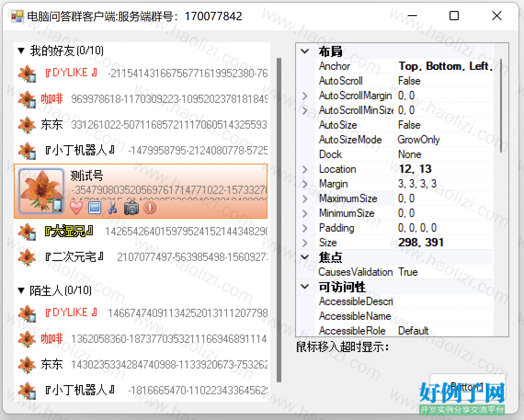Click 『小丁机器人』 avatar in 陌生人 group
Image resolution: width=524 pixels, height=420 pixels.
click(x=27, y=390)
